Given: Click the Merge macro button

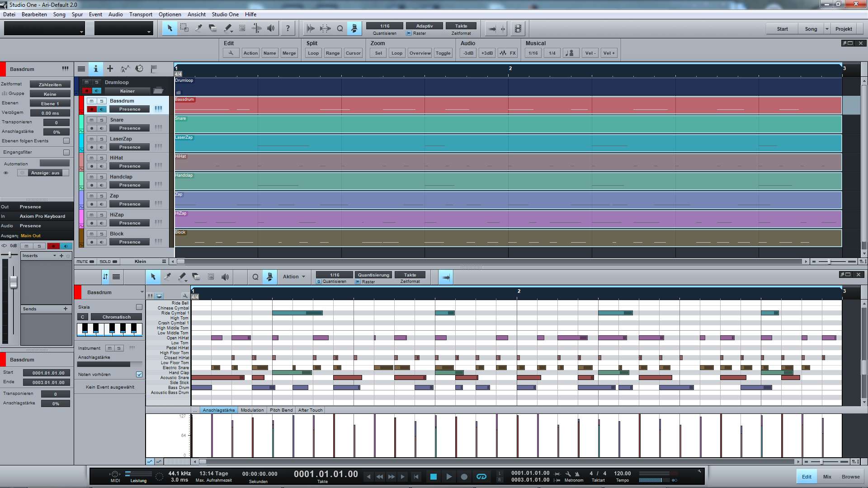Looking at the screenshot, I should pyautogui.click(x=289, y=53).
